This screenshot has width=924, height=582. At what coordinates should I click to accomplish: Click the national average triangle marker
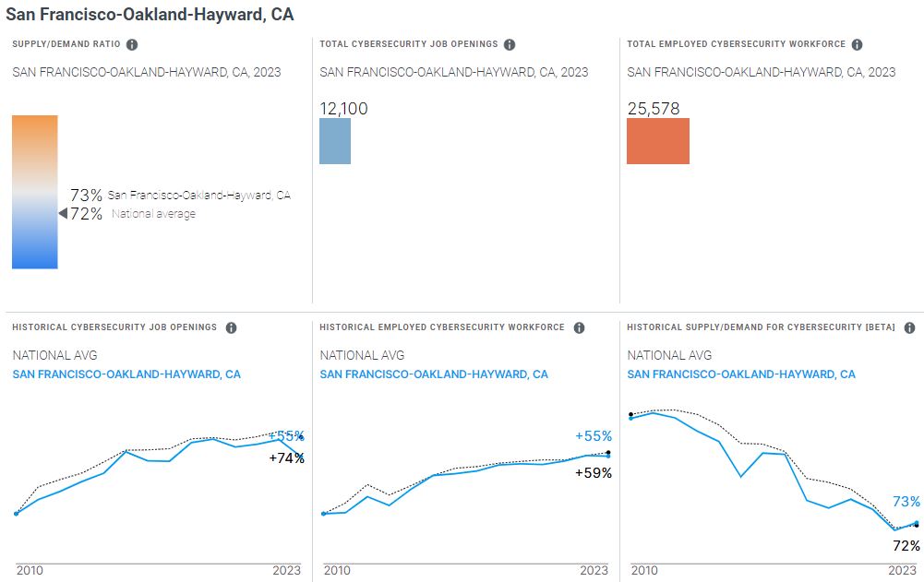coord(63,214)
